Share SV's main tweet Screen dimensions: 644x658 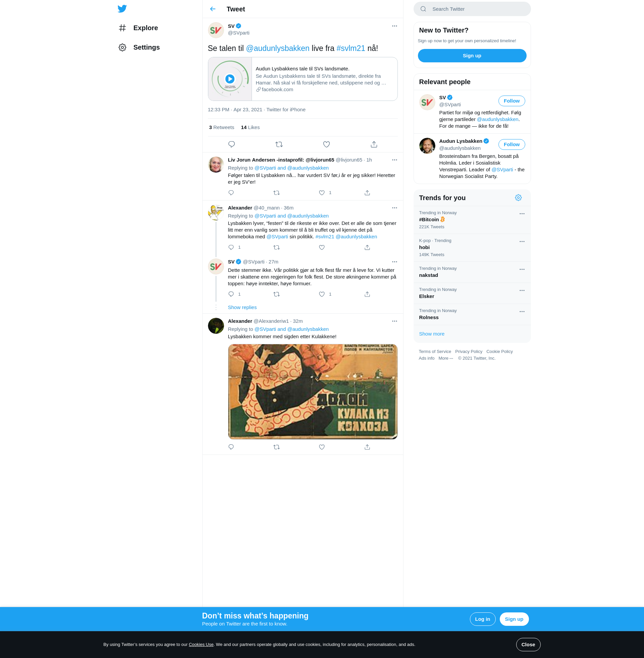pyautogui.click(x=374, y=144)
